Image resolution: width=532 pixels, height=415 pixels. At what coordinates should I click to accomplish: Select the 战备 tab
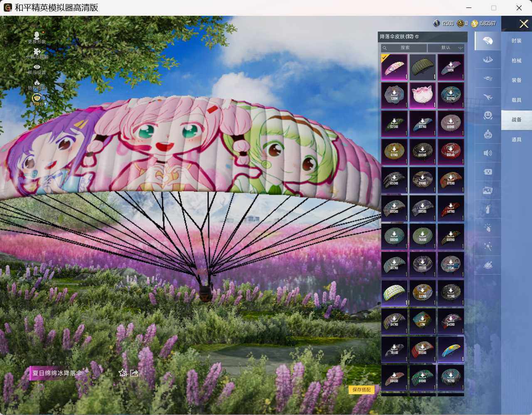517,120
